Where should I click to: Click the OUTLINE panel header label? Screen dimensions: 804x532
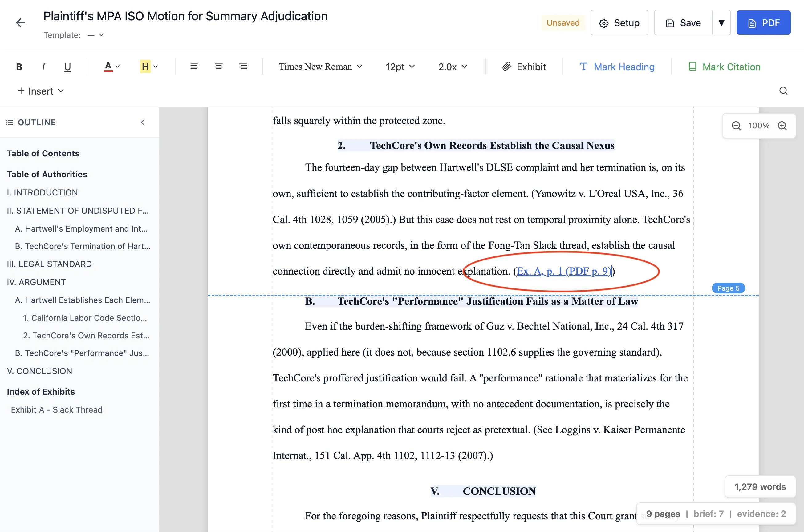coord(37,123)
